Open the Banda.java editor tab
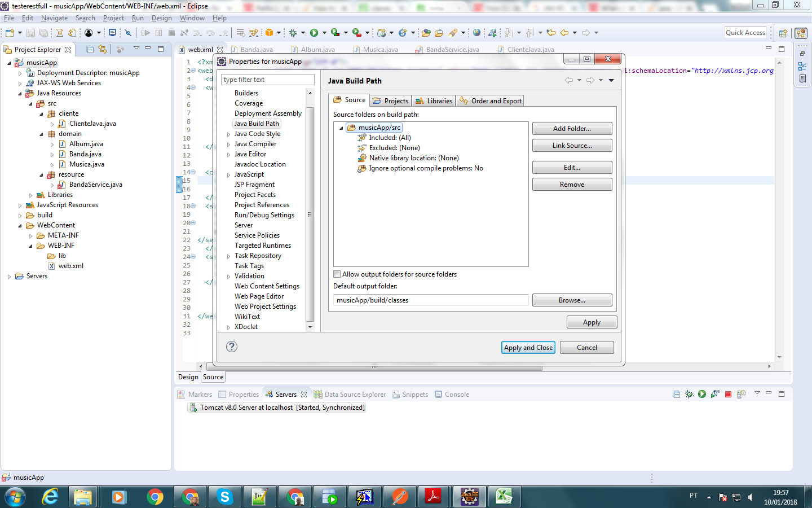Screen dimensions: 812x508 [x=251, y=50]
